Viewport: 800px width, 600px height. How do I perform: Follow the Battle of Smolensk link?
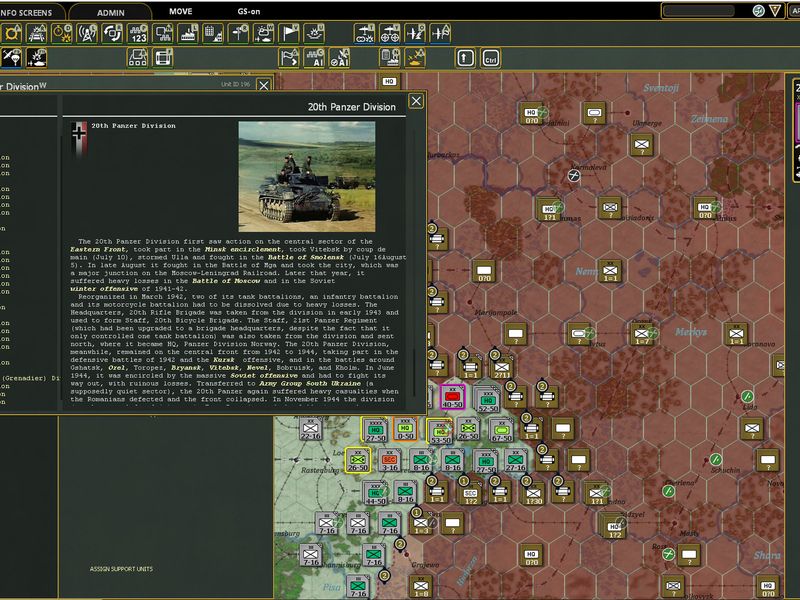(306, 257)
